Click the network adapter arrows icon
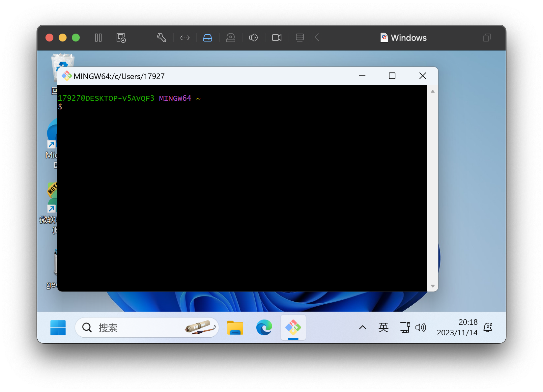The image size is (543, 392). pos(185,38)
